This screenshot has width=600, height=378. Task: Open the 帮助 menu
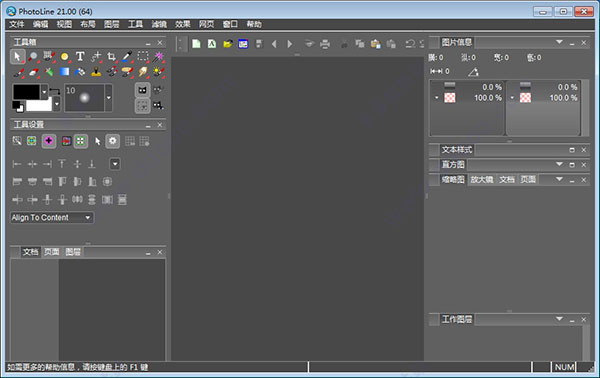coord(254,24)
